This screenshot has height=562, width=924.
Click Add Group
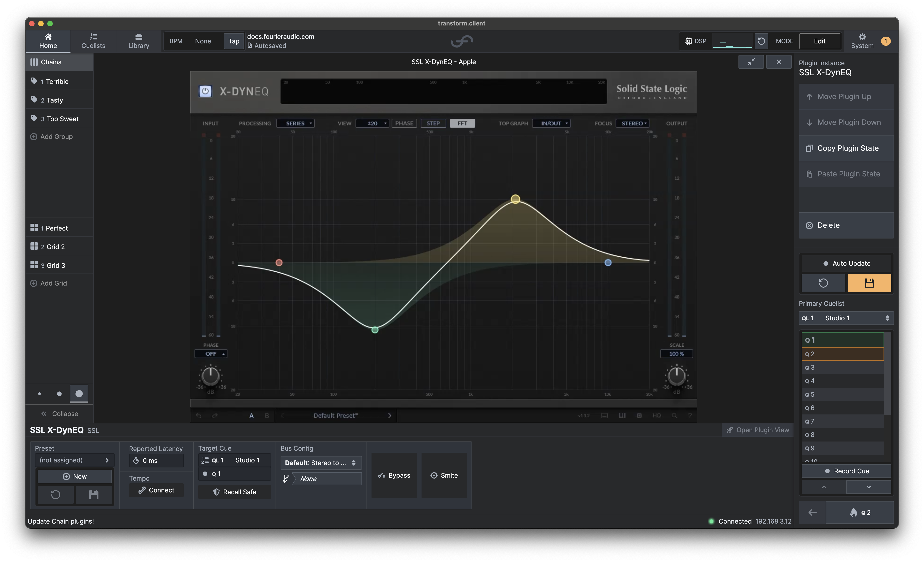point(52,137)
